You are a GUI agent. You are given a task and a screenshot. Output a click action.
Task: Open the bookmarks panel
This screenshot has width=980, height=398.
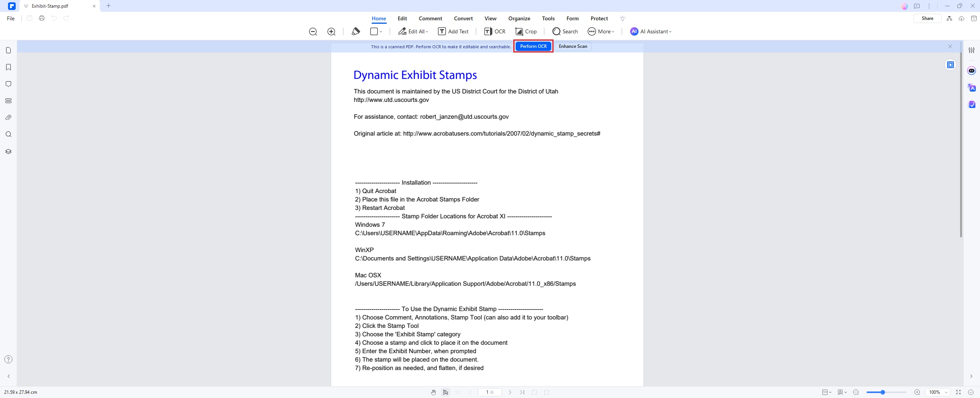(8, 67)
